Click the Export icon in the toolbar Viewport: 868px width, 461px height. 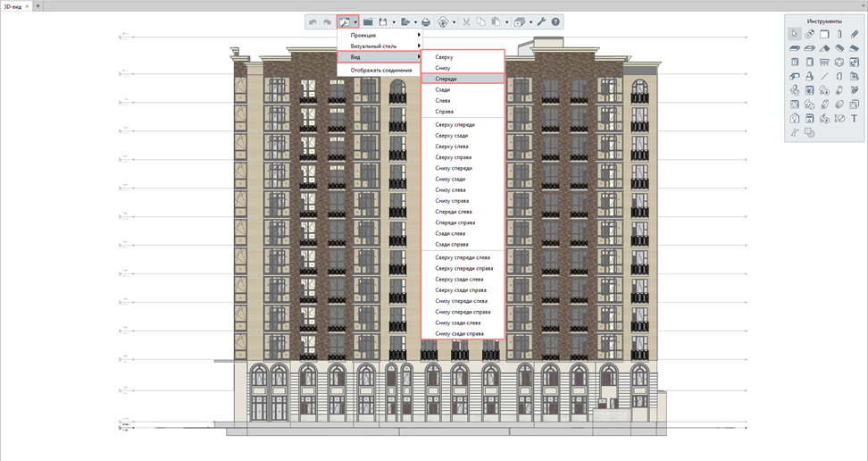pyautogui.click(x=405, y=22)
